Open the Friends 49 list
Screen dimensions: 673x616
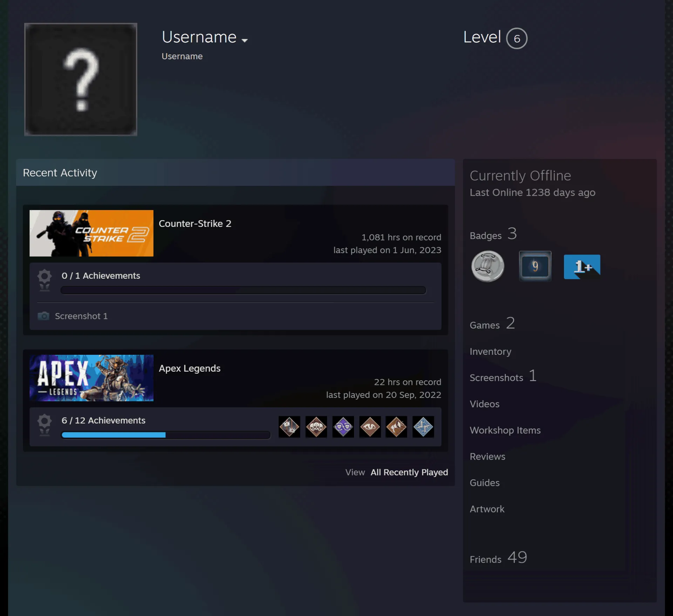coord(498,557)
